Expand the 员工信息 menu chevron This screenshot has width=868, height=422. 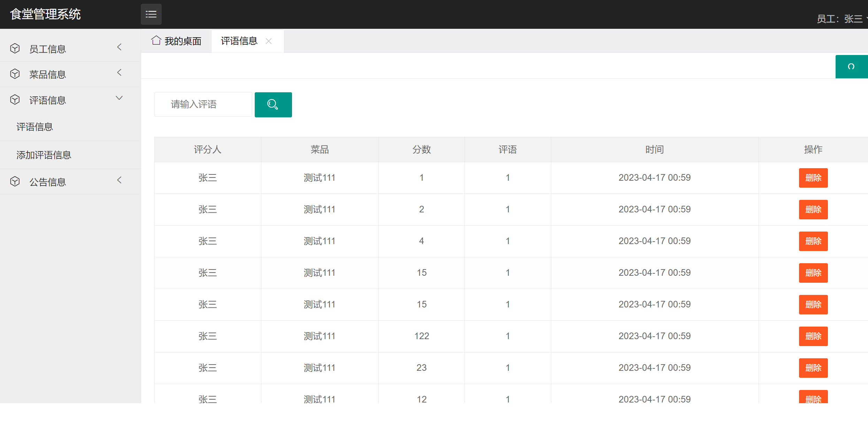pyautogui.click(x=120, y=47)
